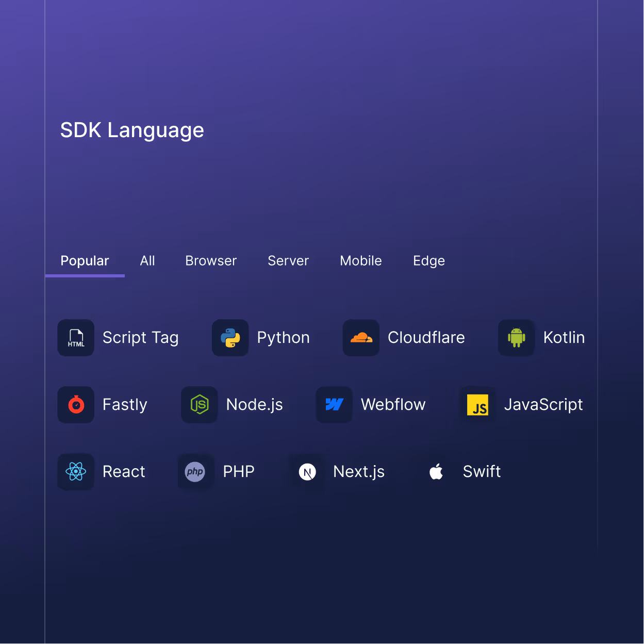Image resolution: width=644 pixels, height=644 pixels.
Task: Switch to the Edge tab
Action: pos(429,260)
